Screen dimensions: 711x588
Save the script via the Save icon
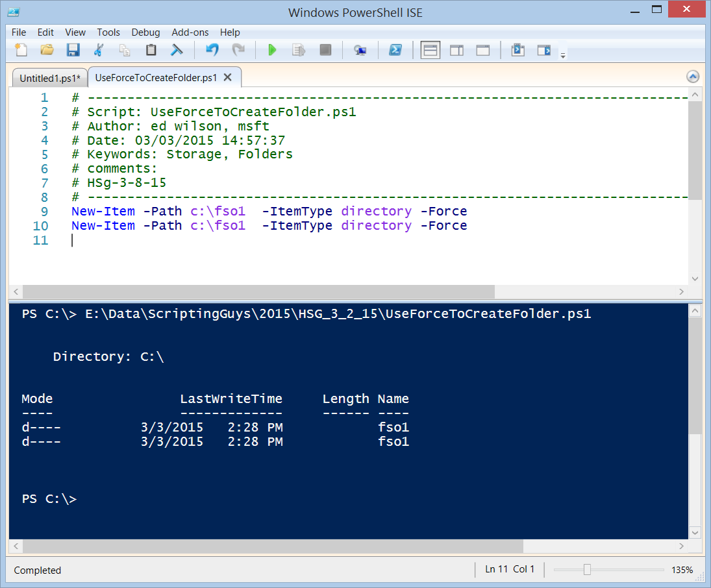[x=73, y=50]
